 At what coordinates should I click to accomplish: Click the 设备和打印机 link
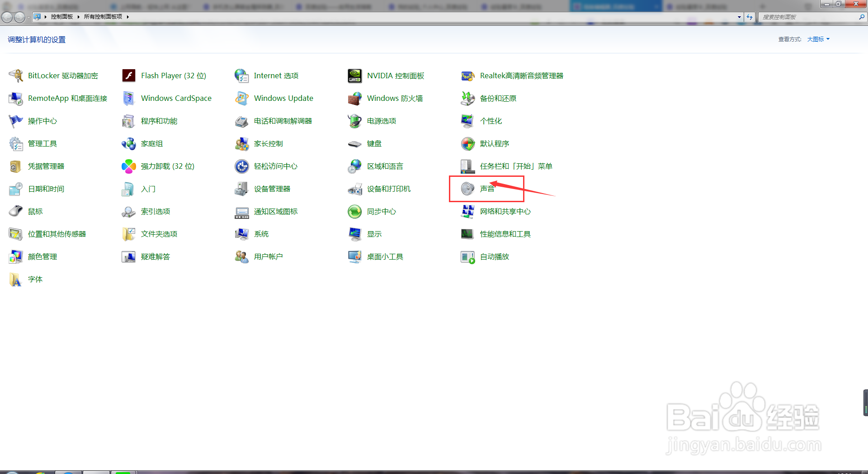[389, 189]
